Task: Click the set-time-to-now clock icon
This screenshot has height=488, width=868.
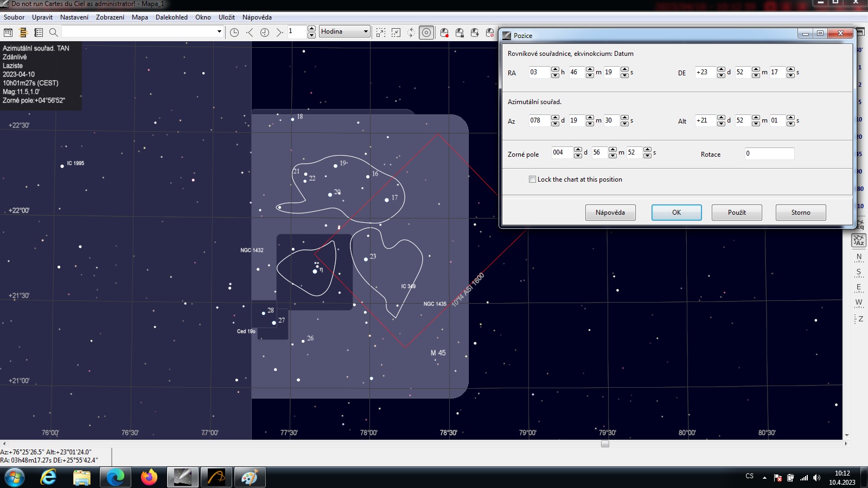Action: tap(234, 33)
